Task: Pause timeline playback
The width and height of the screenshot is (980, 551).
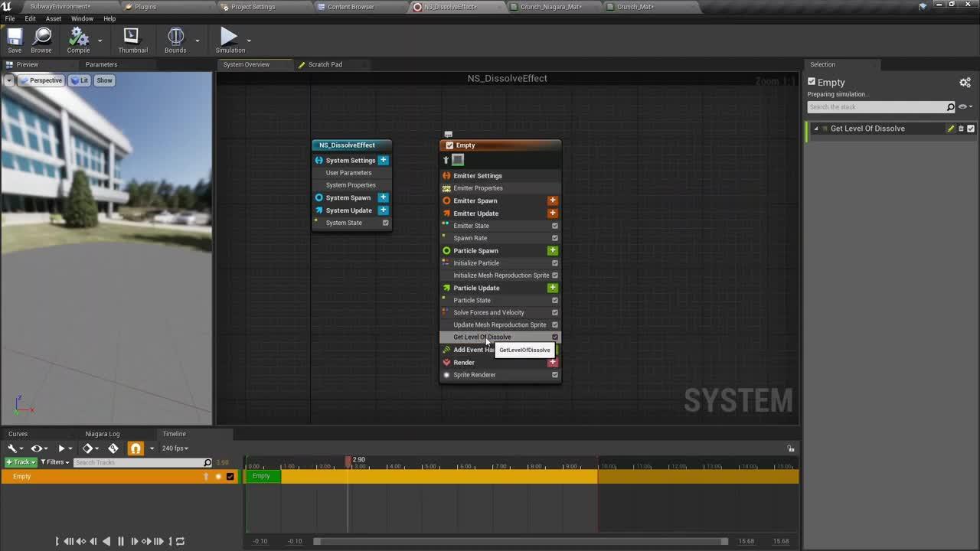Action: tap(120, 541)
